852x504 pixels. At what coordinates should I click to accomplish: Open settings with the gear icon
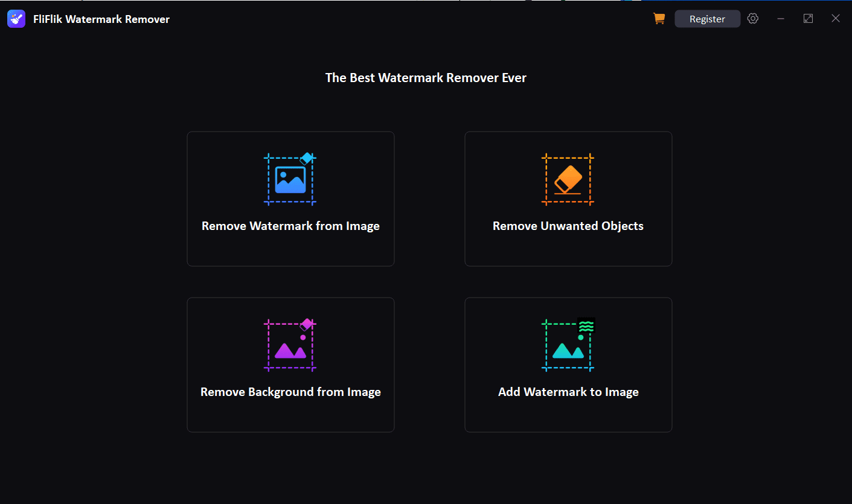click(x=752, y=19)
